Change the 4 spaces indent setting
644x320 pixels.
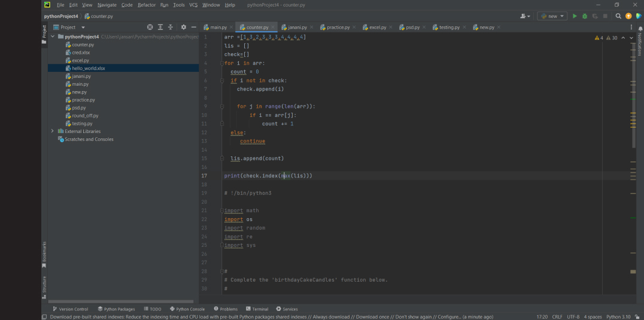tap(593, 317)
